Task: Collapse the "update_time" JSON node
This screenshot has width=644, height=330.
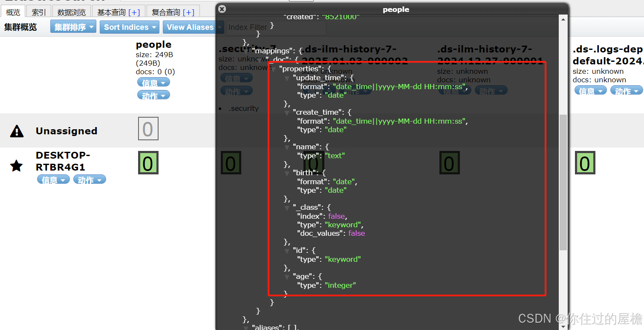Action: [287, 78]
